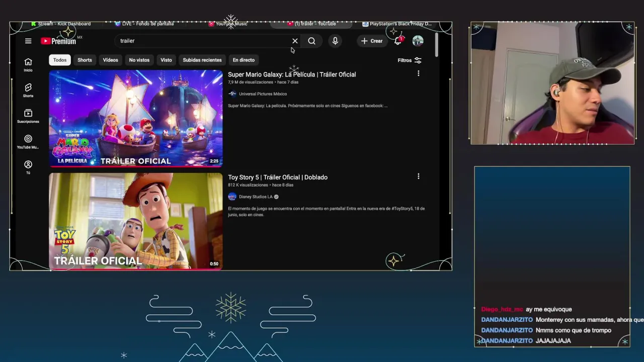Open the Tú profile section

point(28,167)
